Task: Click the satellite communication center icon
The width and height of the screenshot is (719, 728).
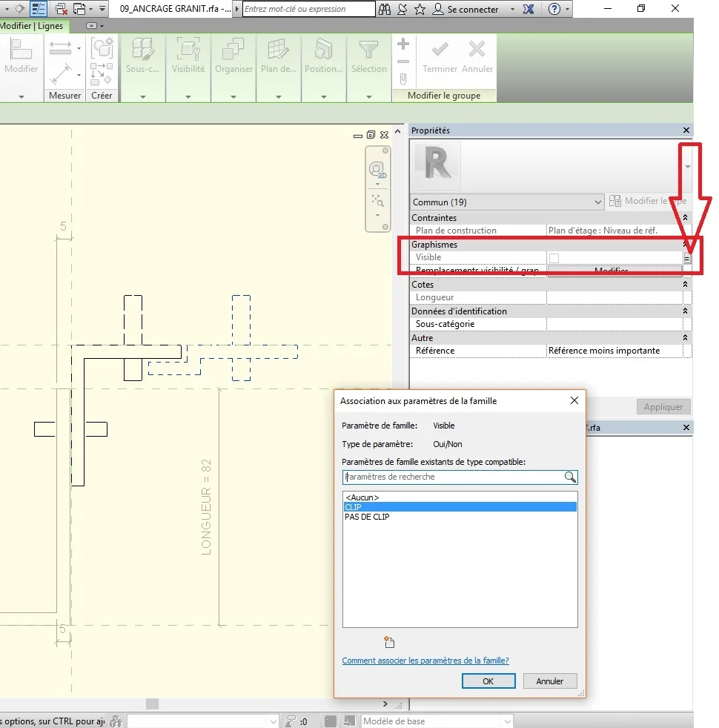Action: [x=402, y=9]
